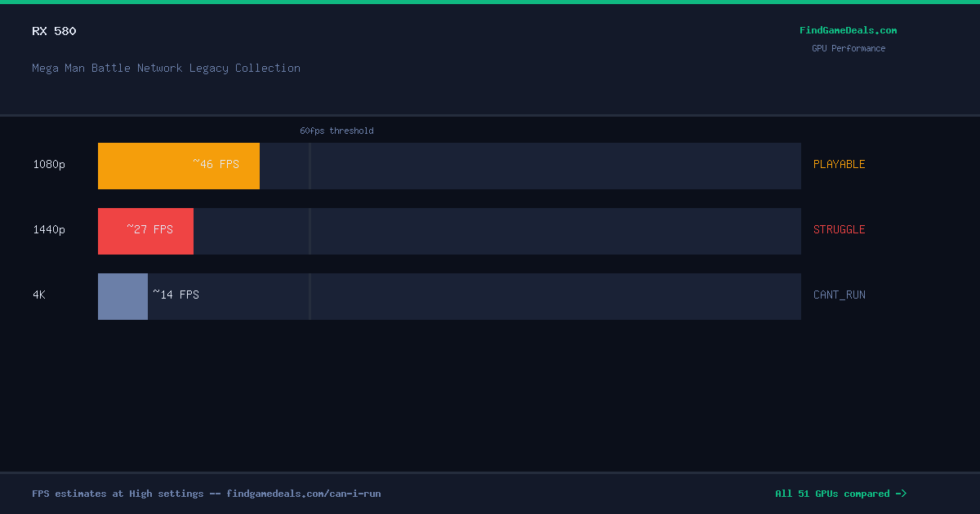Click the ~46 FPS value
Viewport: 980px width, 514px height.
(216, 164)
